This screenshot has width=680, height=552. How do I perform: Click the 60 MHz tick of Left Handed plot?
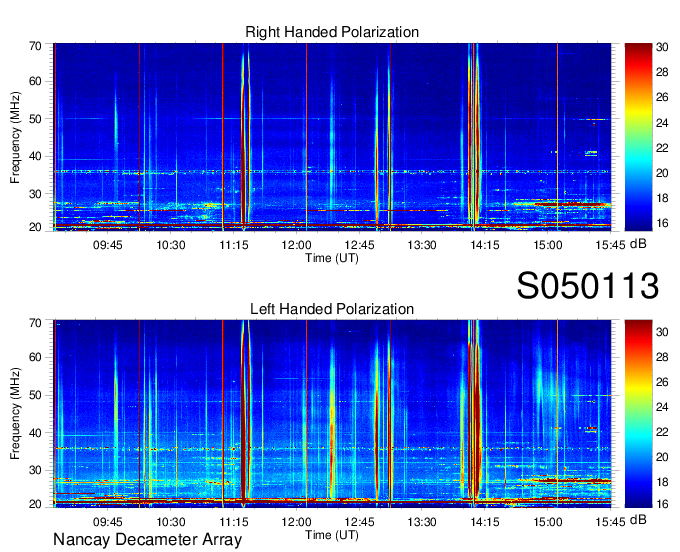click(x=35, y=358)
